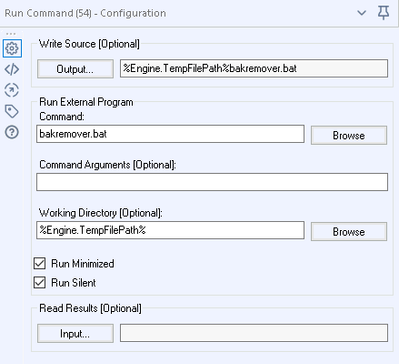The image size is (399, 364).
Task: Click the Run Command (54) - Configuration title
Action: (x=85, y=13)
